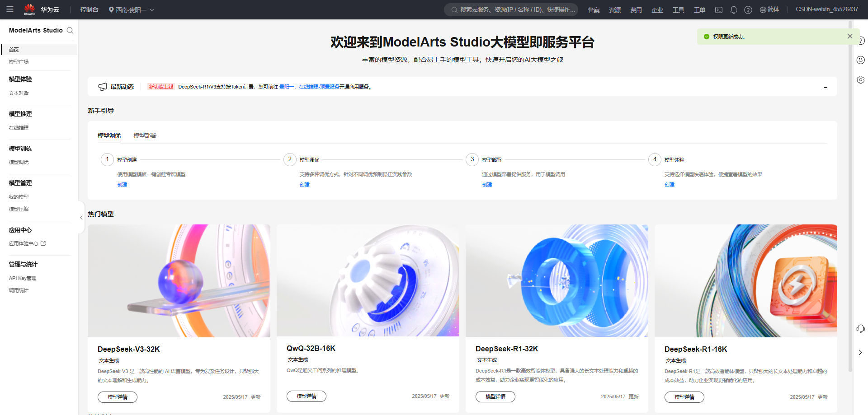
Task: Open the region selector 西南-贵阳一
Action: tap(132, 9)
